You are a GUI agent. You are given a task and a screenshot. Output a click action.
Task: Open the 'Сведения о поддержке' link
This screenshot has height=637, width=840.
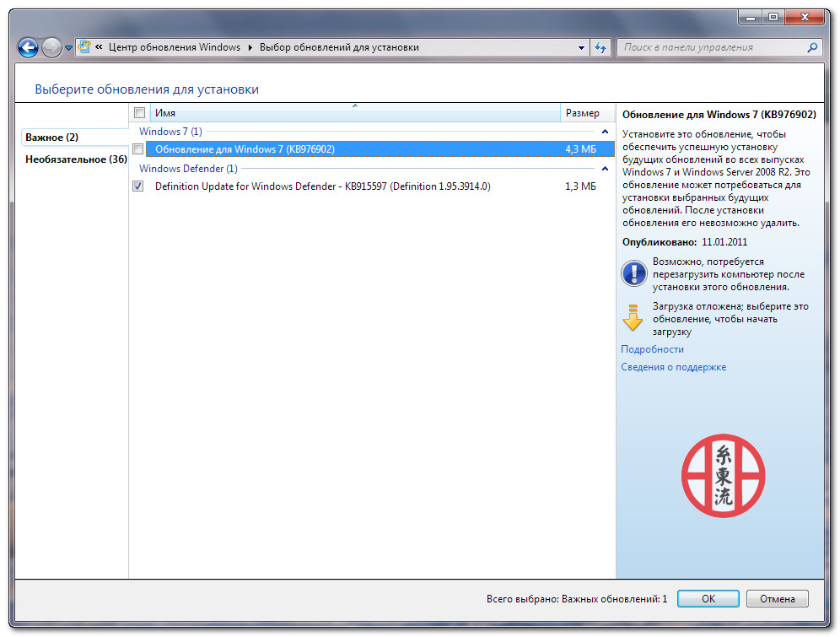click(673, 367)
